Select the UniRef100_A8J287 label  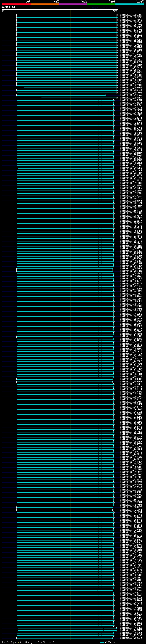[x=131, y=379]
